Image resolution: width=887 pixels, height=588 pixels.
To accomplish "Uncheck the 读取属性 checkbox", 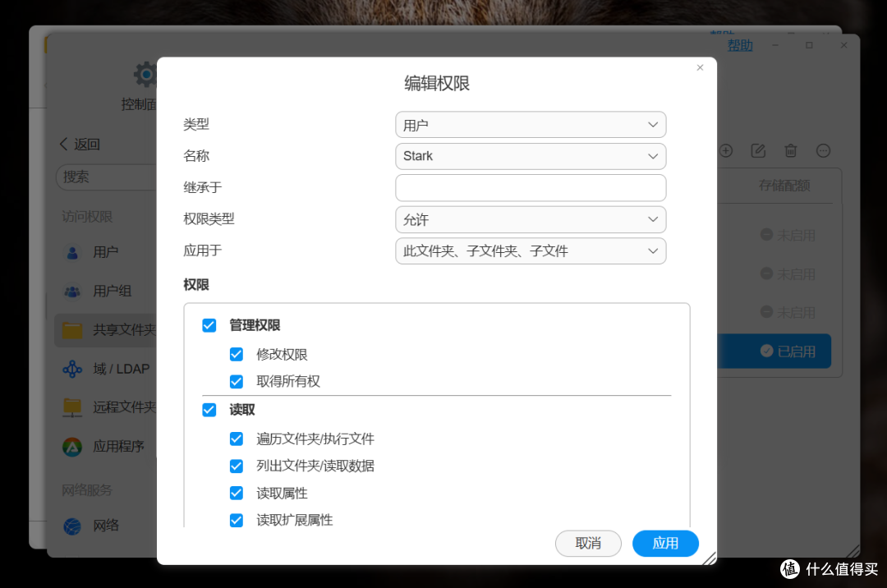I will (x=237, y=493).
